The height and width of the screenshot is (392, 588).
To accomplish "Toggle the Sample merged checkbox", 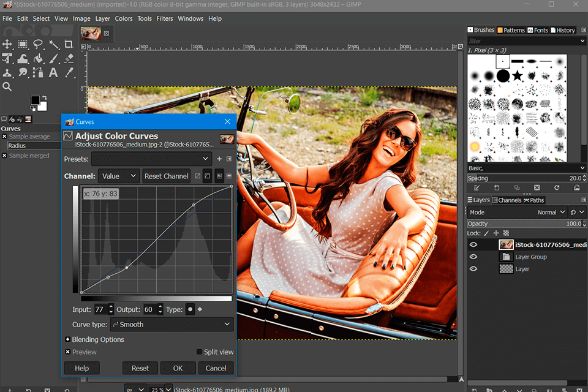I will (x=4, y=156).
